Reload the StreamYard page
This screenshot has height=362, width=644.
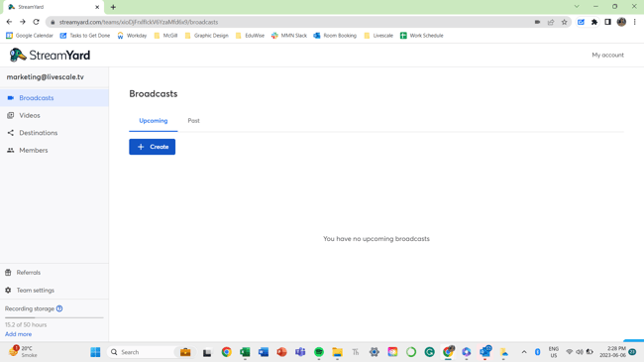click(x=36, y=22)
